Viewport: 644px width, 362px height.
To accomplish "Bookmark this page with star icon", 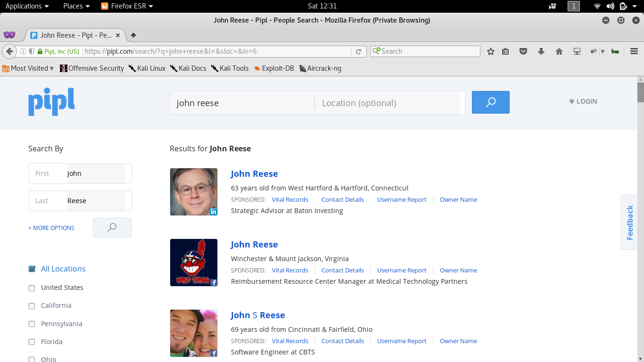I will click(491, 51).
